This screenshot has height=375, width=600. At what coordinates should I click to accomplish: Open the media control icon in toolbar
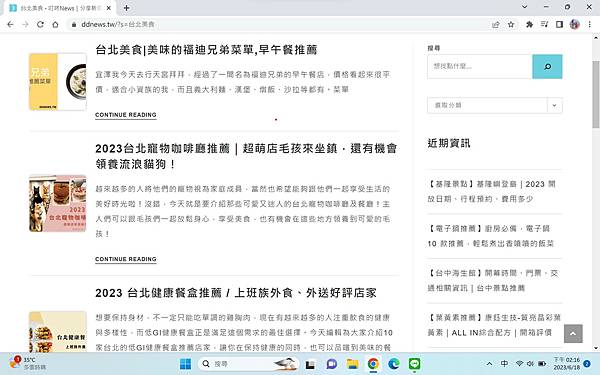click(x=545, y=24)
